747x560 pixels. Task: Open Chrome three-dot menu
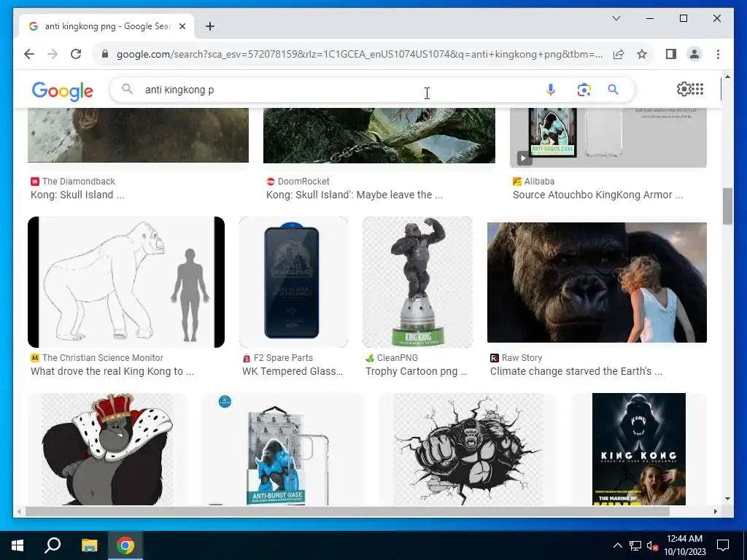pos(718,54)
